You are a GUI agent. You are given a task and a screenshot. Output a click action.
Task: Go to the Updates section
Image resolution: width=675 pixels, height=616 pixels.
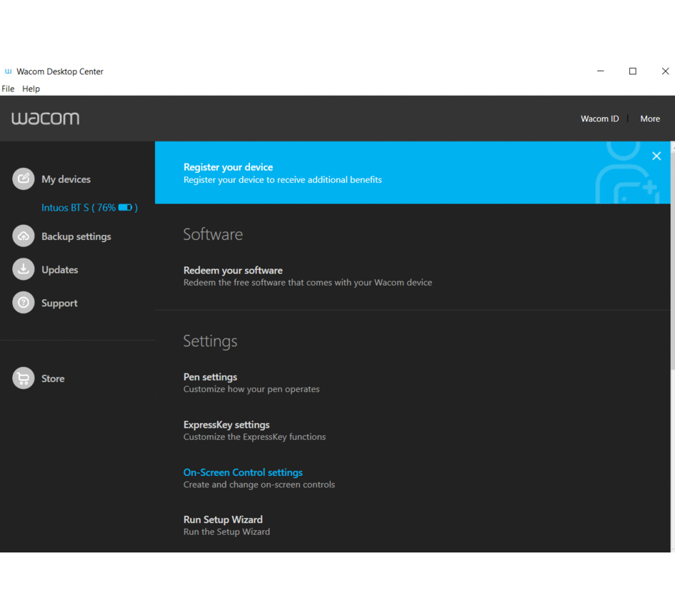click(59, 270)
